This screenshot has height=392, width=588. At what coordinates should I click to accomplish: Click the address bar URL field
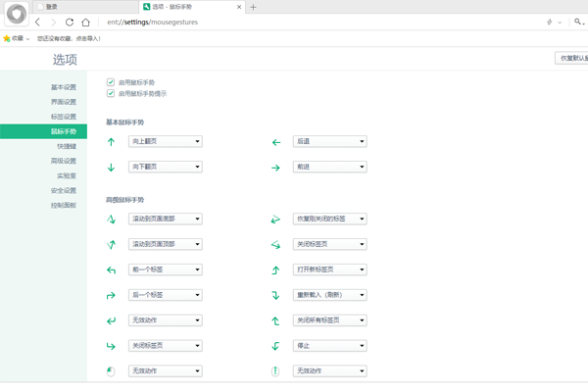pyautogui.click(x=294, y=22)
